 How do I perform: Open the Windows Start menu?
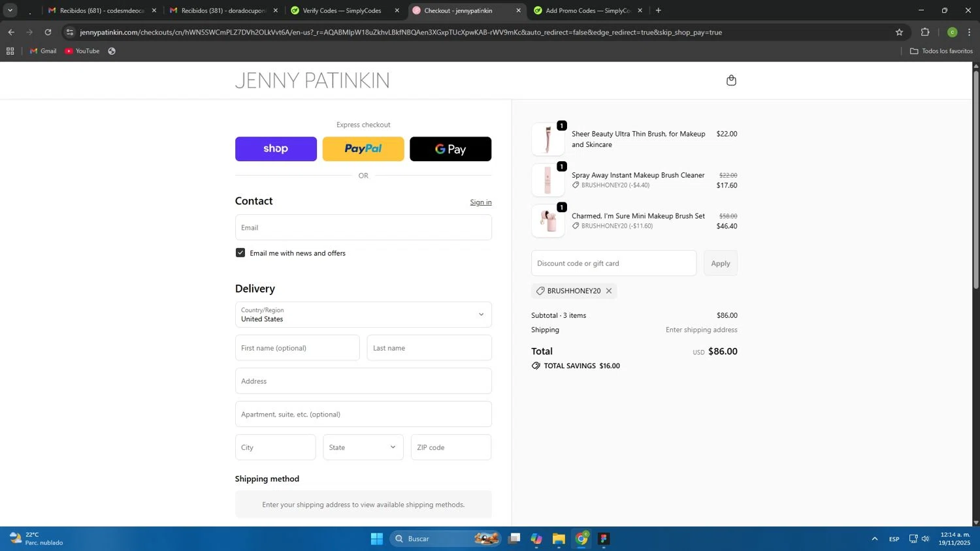tap(377, 539)
